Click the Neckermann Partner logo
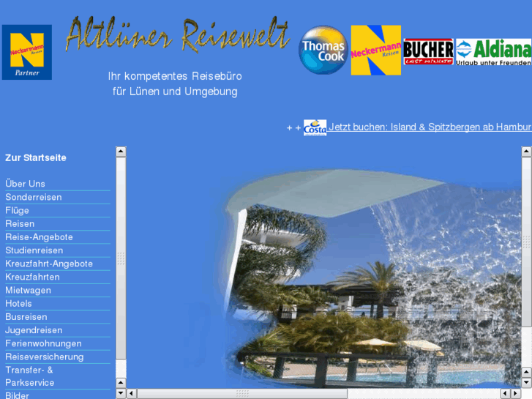The width and height of the screenshot is (532, 399). click(x=27, y=52)
